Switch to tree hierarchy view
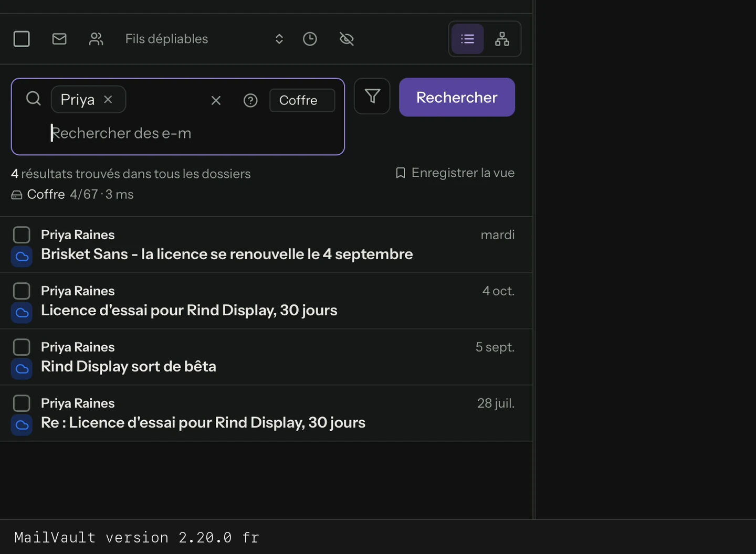Viewport: 756px width, 554px height. point(502,39)
